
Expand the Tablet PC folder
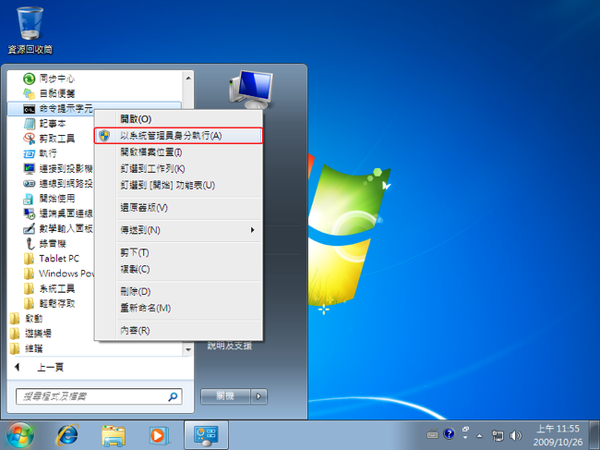(51, 259)
